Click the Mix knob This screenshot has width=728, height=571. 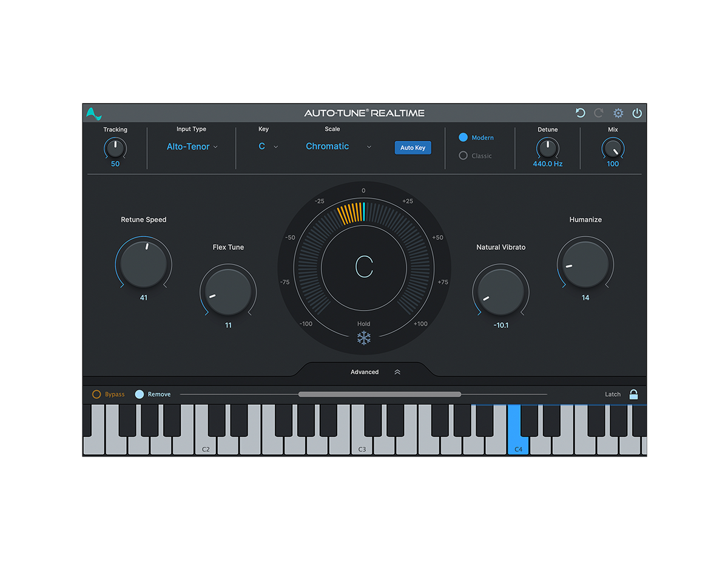pyautogui.click(x=613, y=148)
